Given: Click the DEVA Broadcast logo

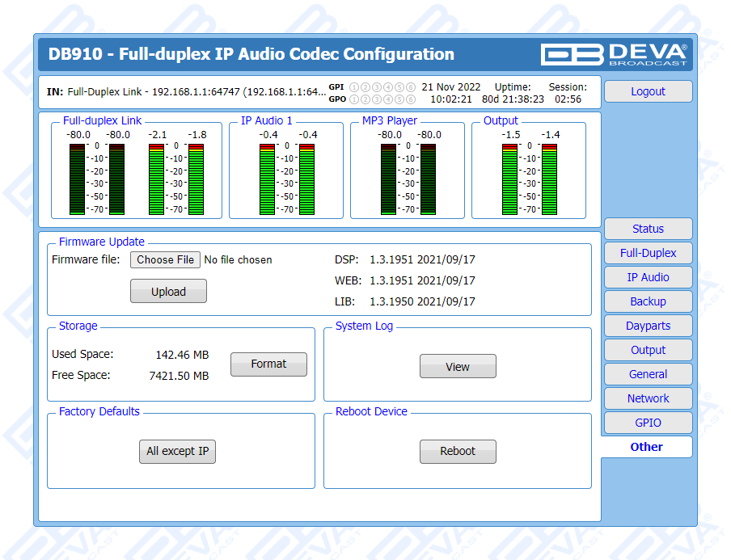Looking at the screenshot, I should [615, 54].
